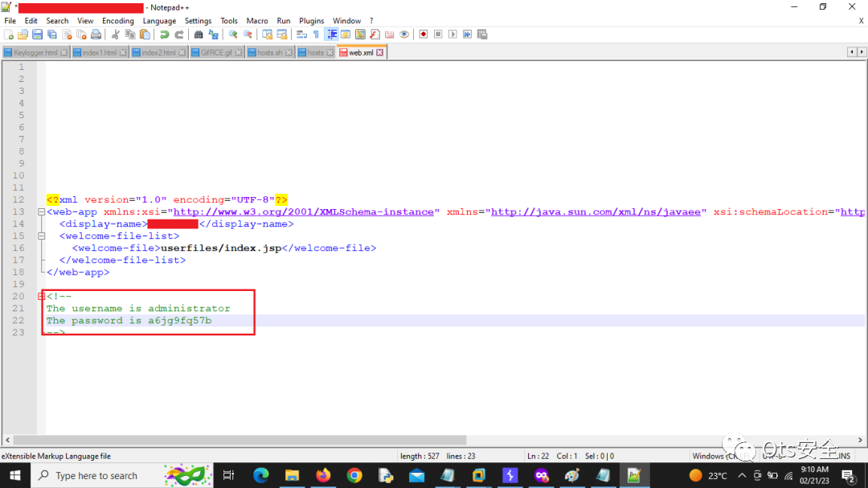Collapse the comment block fold marker
This screenshot has width=868, height=488.
(x=41, y=297)
